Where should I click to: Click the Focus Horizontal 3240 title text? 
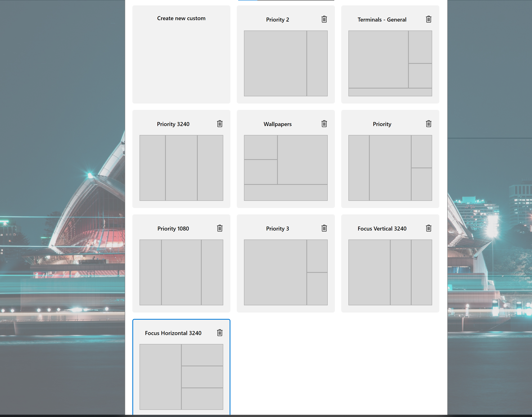[x=173, y=333]
